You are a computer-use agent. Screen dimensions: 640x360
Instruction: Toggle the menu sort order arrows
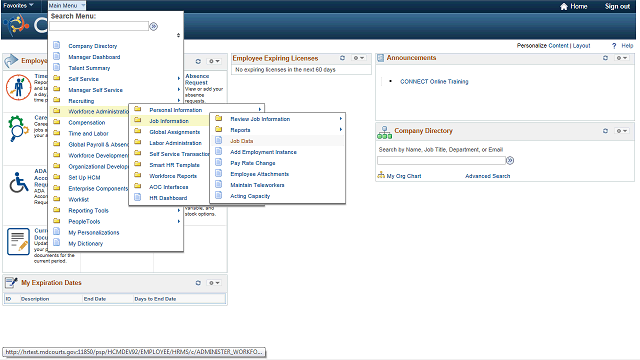click(x=178, y=36)
